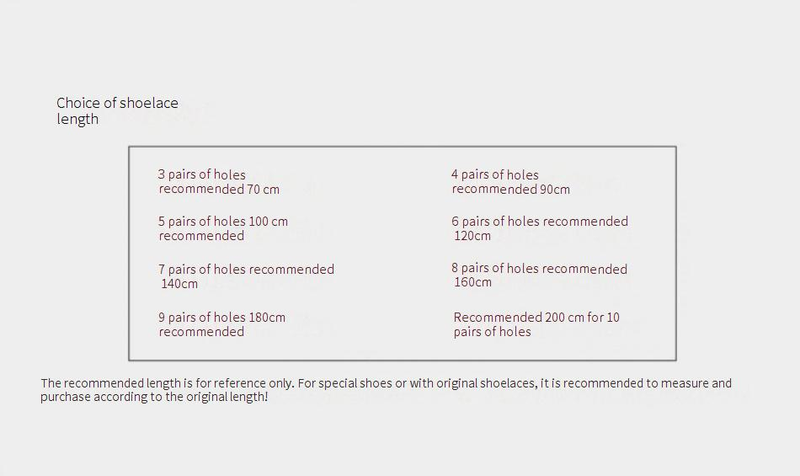Select the "4 pairs of holes" text

coord(494,175)
